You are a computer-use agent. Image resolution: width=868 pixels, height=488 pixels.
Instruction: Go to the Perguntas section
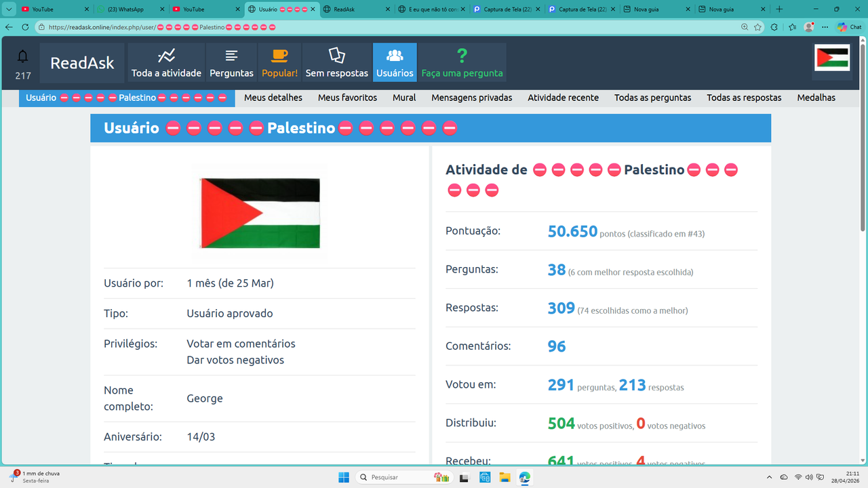pos(231,63)
